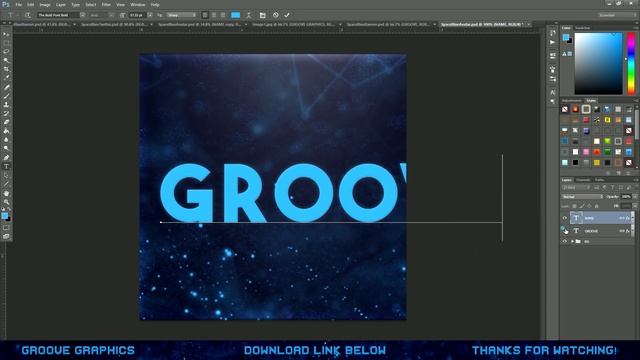
Task: Select the Dodge tool
Action: [6, 149]
